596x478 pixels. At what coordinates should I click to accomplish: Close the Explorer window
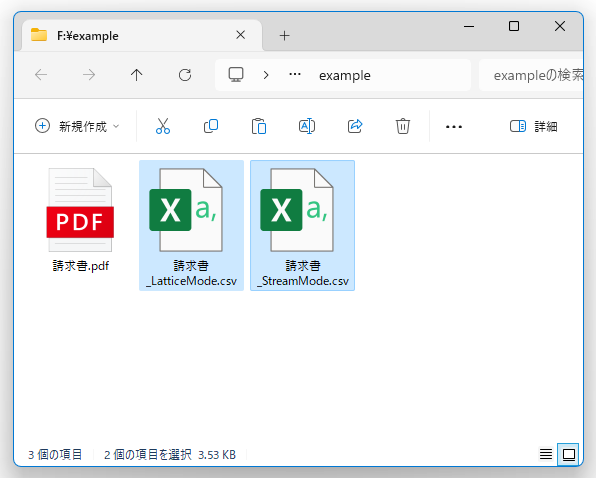pos(560,26)
